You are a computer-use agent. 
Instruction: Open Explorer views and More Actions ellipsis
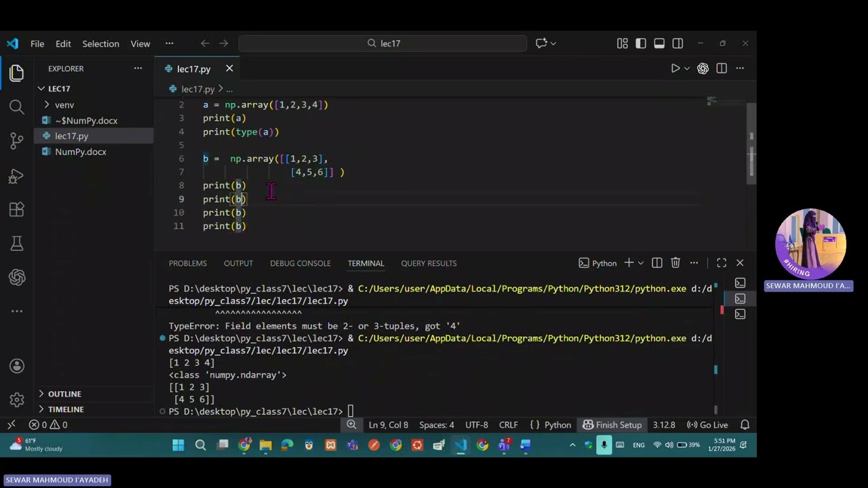click(x=138, y=68)
